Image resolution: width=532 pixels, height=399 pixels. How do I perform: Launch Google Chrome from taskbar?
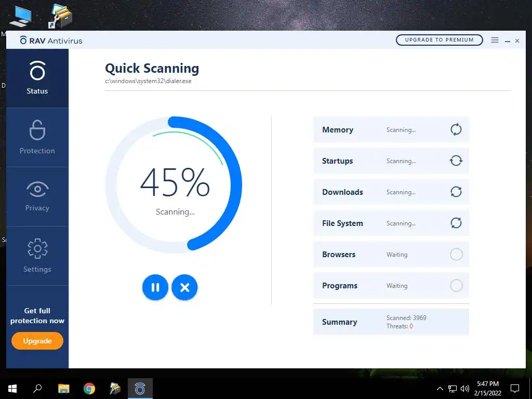coord(89,389)
